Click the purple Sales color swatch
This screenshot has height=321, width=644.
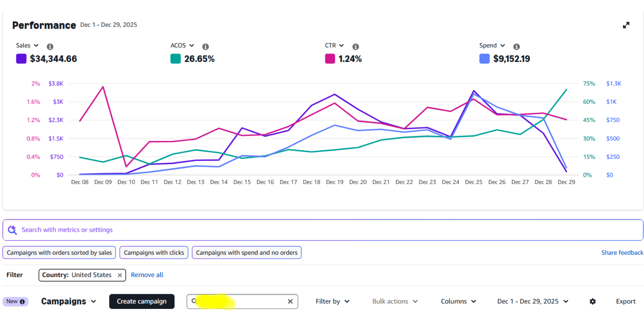pos(21,59)
